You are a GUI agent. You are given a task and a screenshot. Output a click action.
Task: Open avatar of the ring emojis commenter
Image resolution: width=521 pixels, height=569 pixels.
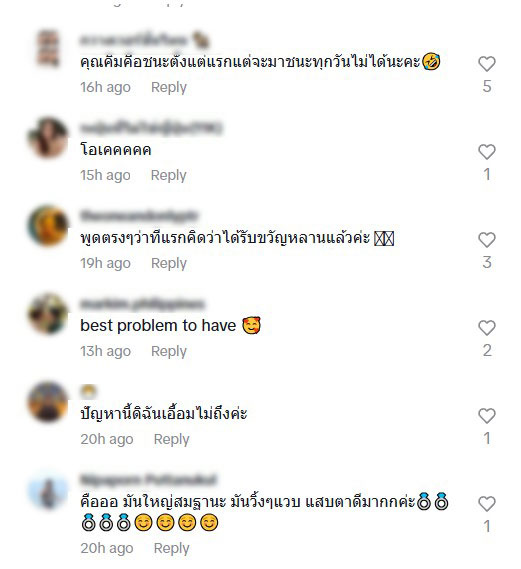coord(48,490)
